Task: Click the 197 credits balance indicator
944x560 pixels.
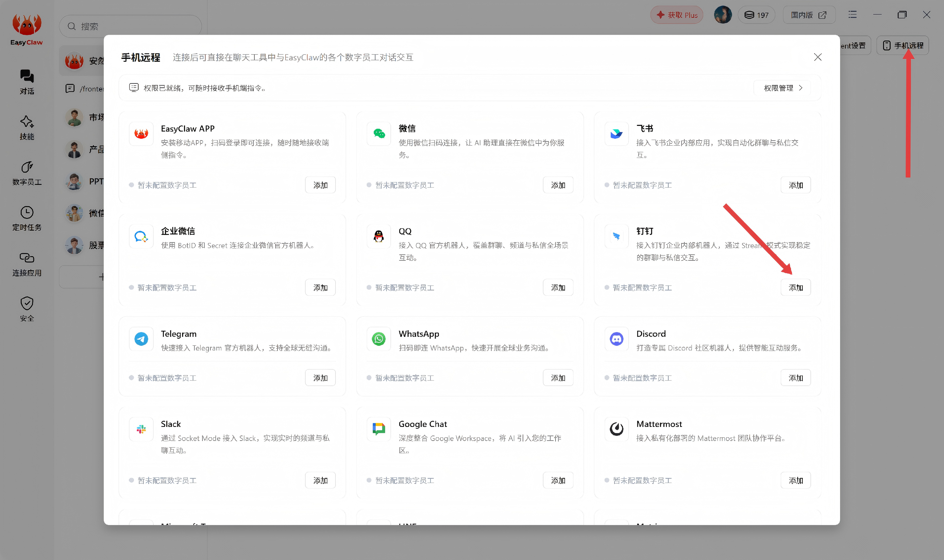Action: (756, 15)
